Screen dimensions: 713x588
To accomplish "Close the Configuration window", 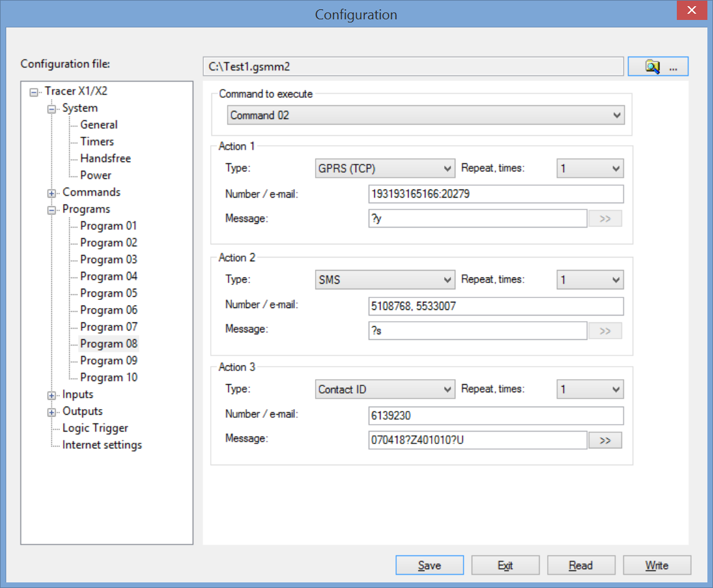I will (692, 10).
